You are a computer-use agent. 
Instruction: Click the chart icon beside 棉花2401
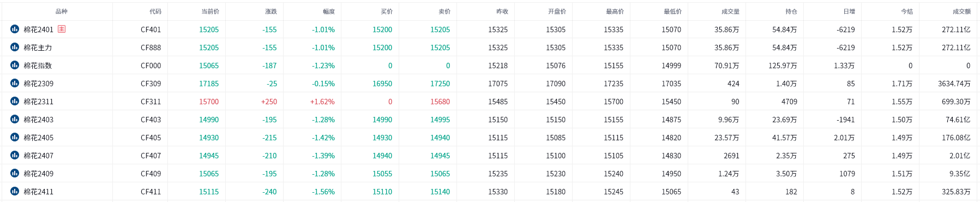pos(15,29)
